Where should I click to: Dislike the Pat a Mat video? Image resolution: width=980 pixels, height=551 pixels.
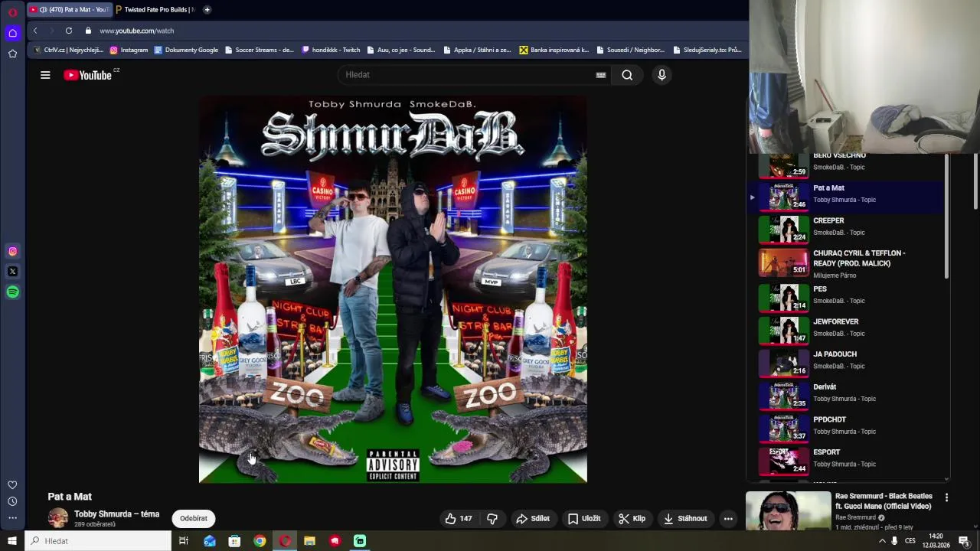[x=492, y=519]
